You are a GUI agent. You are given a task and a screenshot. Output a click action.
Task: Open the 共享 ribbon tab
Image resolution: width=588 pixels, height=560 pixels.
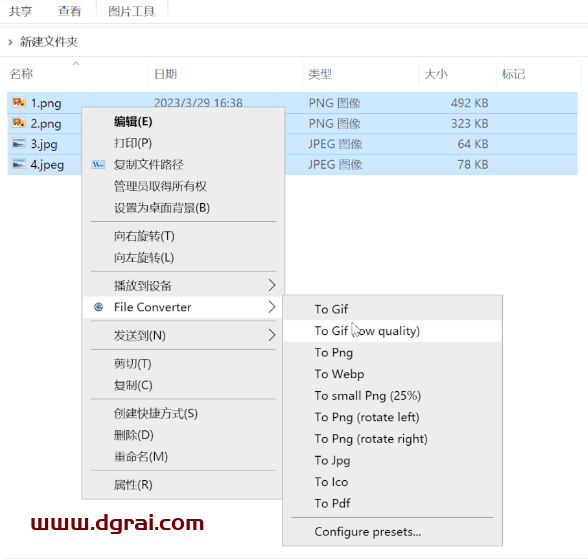[21, 11]
